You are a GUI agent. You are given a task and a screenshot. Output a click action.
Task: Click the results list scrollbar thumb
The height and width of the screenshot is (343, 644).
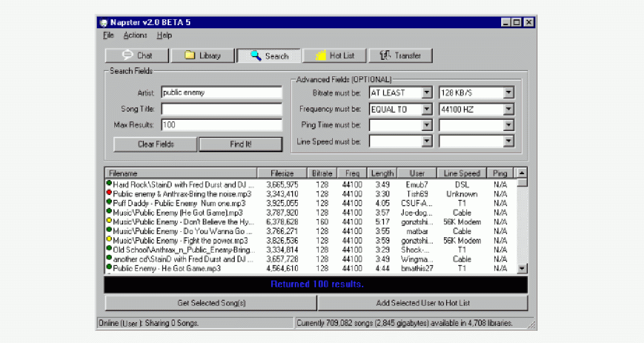(x=523, y=182)
